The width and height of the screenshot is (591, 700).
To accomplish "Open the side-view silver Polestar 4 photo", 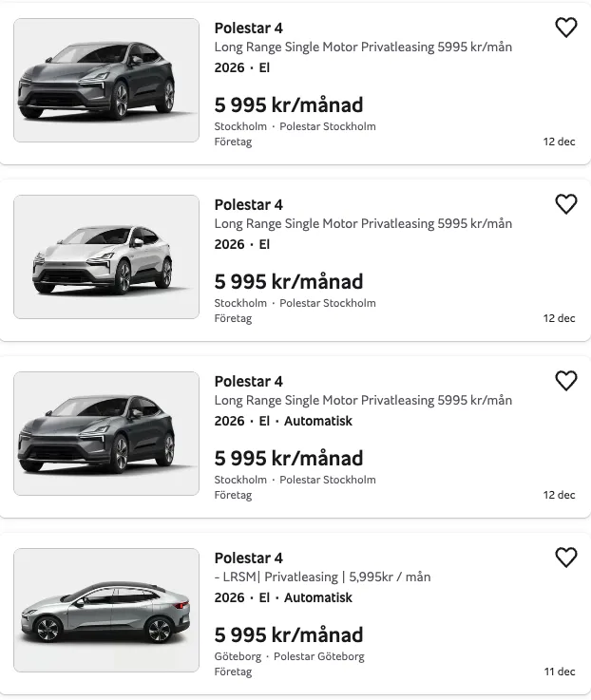I will click(106, 610).
